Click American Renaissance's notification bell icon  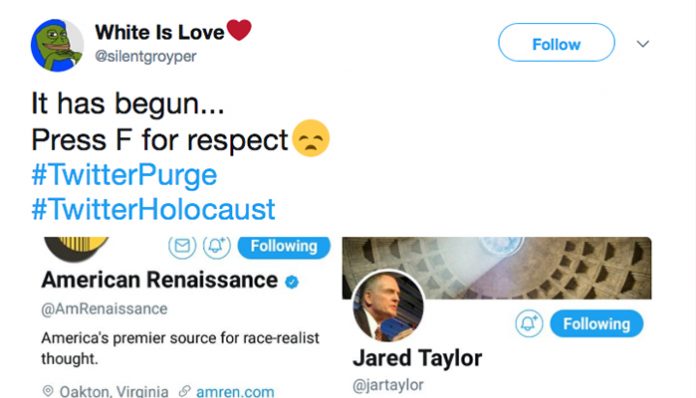coord(217,246)
